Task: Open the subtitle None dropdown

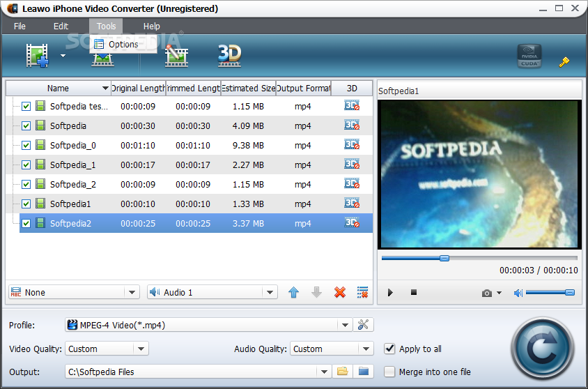Action: [x=132, y=292]
